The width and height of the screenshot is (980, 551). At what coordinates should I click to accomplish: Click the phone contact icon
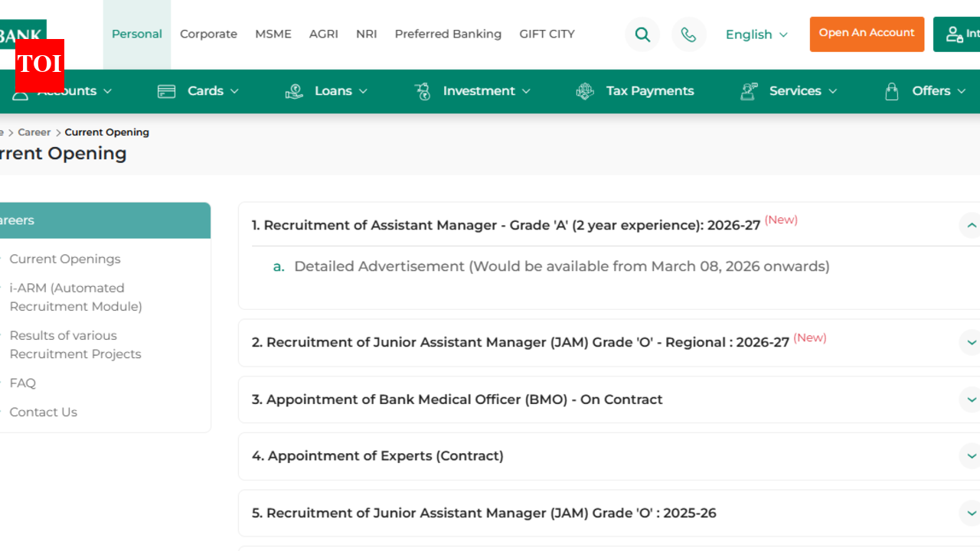pos(689,34)
